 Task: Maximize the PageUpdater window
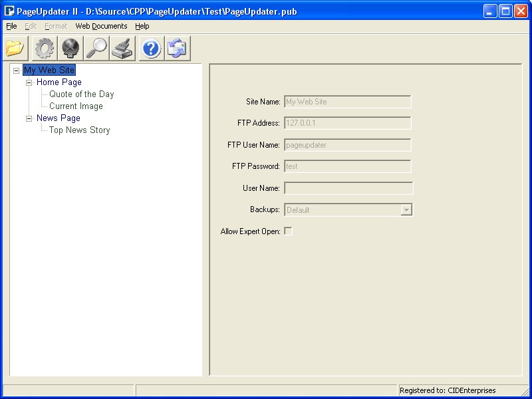click(x=505, y=11)
